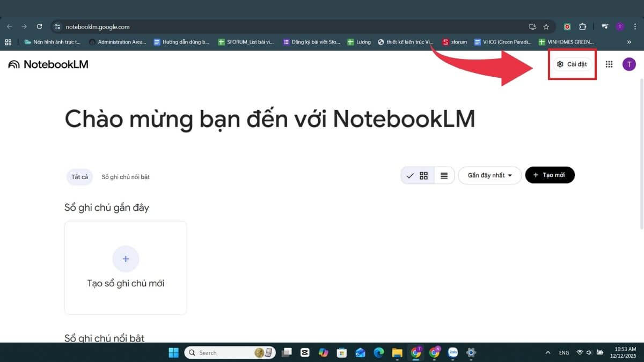Bookmark this page with the star icon

(546, 26)
